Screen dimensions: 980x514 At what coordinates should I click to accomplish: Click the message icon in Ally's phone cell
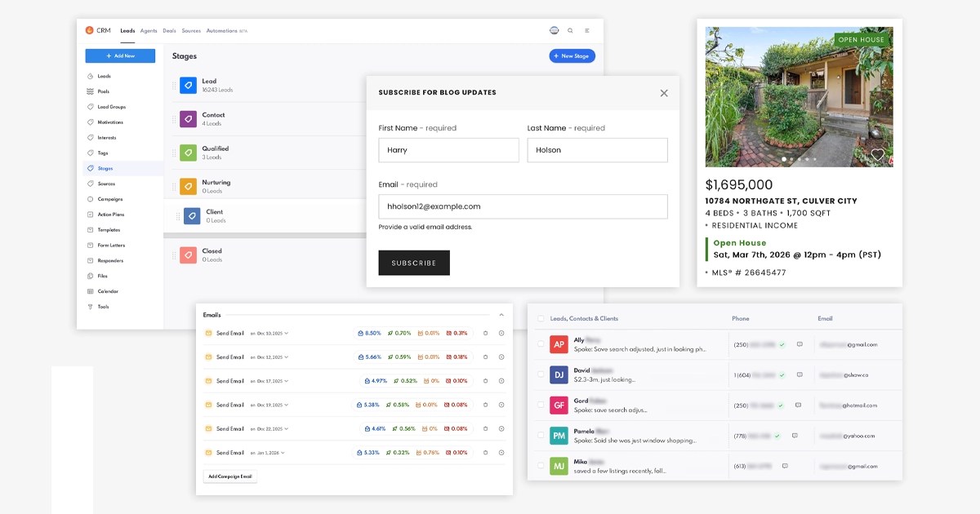[800, 344]
